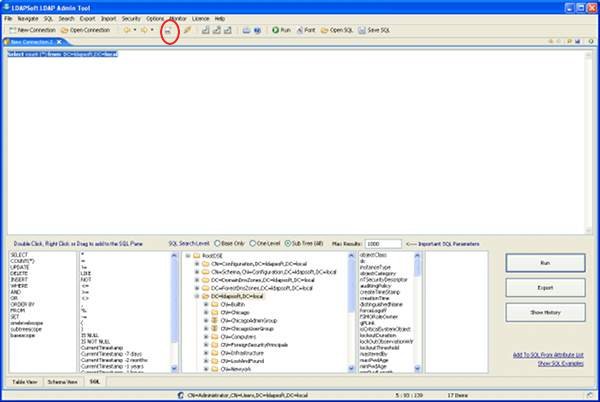The image size is (600, 402).
Task: Open the Security menu
Action: pos(131,18)
